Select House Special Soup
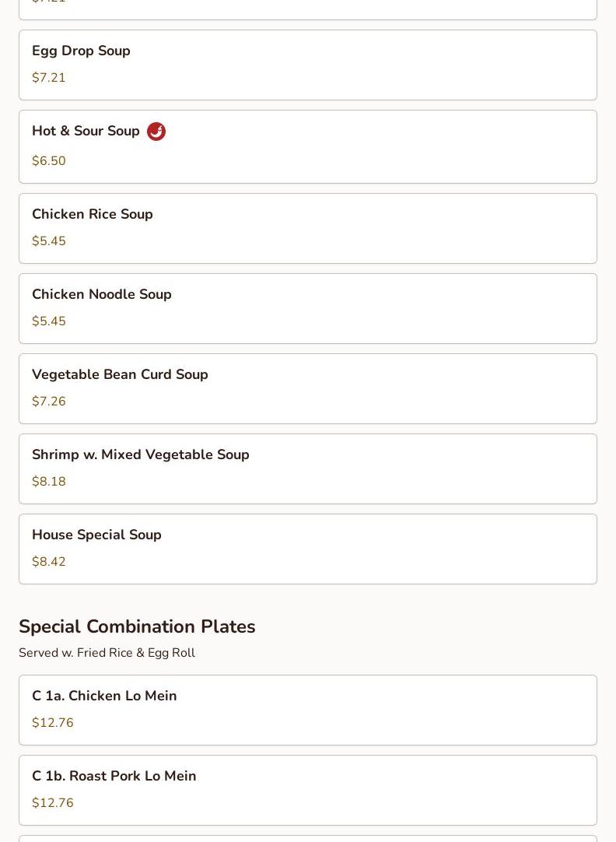This screenshot has width=616, height=842. (x=308, y=549)
